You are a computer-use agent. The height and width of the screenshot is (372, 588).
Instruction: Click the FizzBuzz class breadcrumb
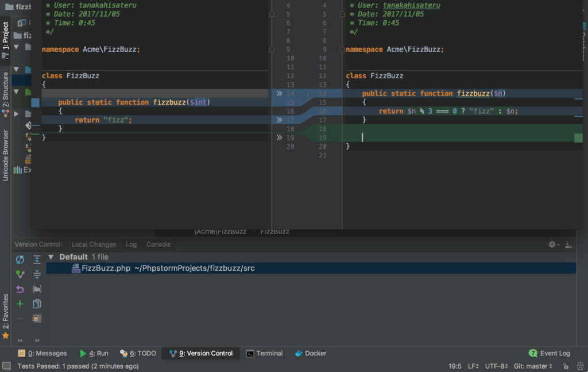[x=275, y=231]
